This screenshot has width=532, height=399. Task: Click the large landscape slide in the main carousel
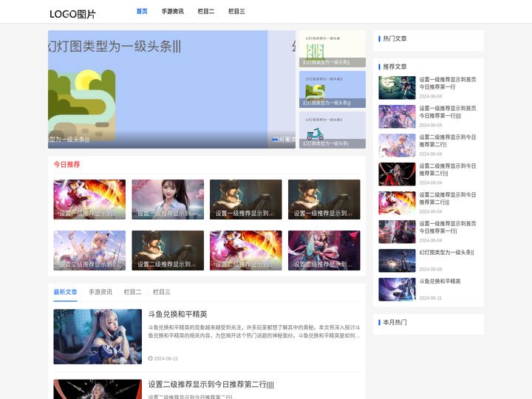point(158,89)
